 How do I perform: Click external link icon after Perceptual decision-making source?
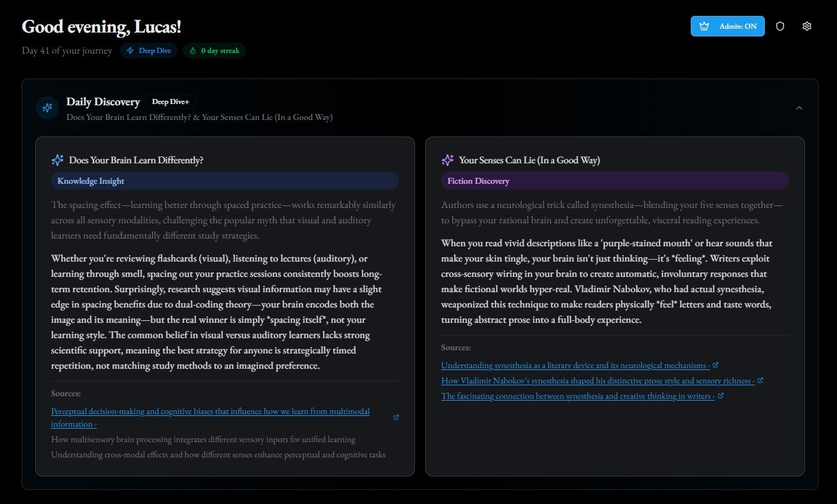(396, 417)
